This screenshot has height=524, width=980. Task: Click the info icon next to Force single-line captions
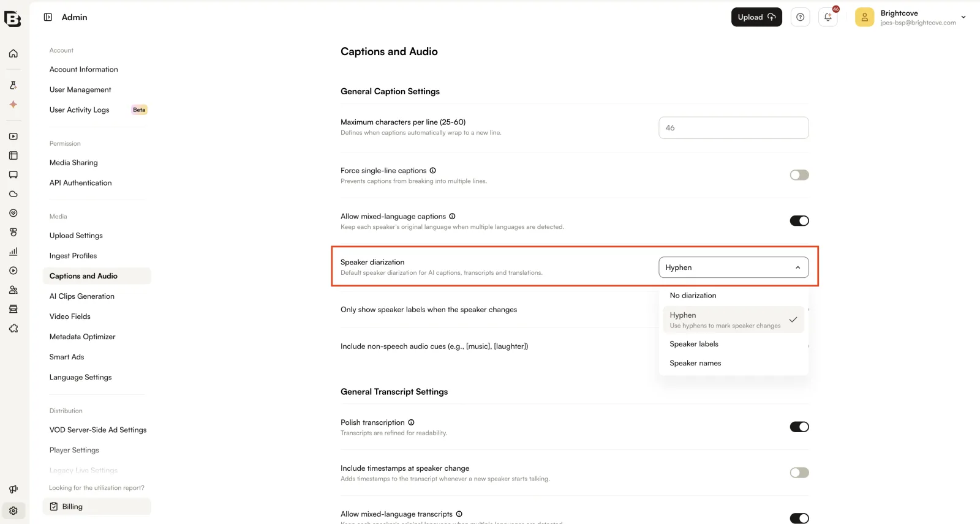click(433, 171)
